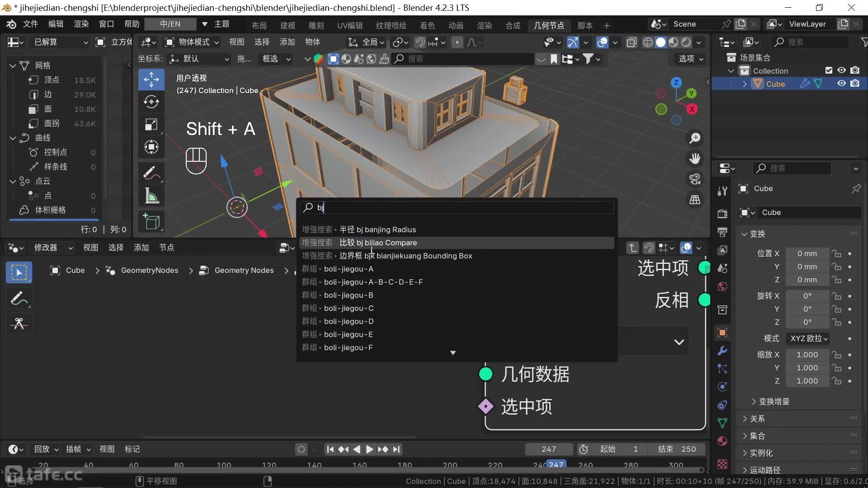
Task: Select the Annotate pencil tool
Action: click(x=151, y=173)
